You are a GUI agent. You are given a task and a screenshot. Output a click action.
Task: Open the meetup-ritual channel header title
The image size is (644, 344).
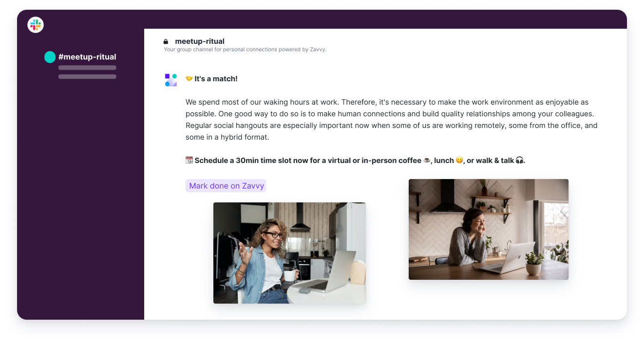[x=200, y=41]
